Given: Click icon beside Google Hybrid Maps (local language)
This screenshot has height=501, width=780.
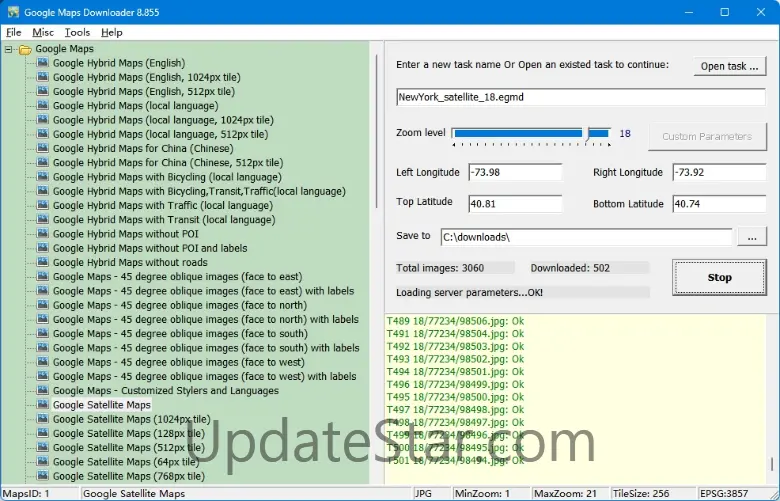Looking at the screenshot, I should tap(43, 105).
